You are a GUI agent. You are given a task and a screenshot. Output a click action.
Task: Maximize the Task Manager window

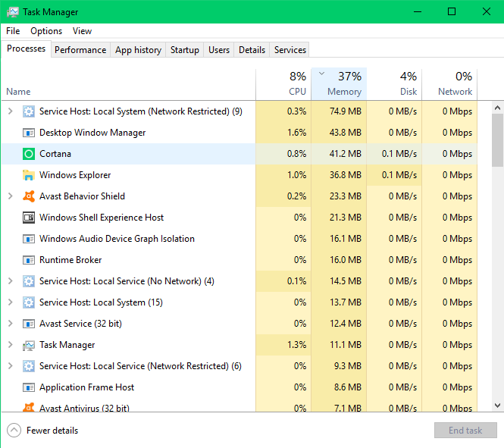pyautogui.click(x=452, y=12)
